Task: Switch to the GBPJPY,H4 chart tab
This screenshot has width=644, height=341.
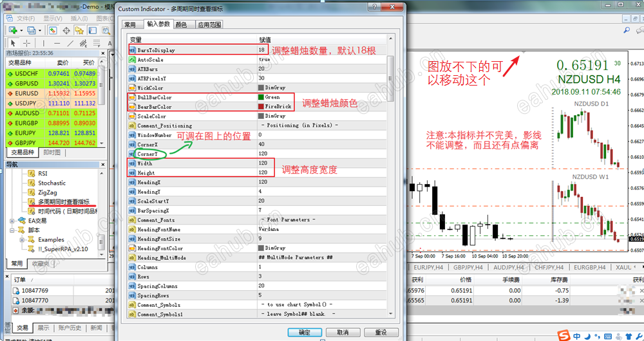Action: tap(468, 267)
